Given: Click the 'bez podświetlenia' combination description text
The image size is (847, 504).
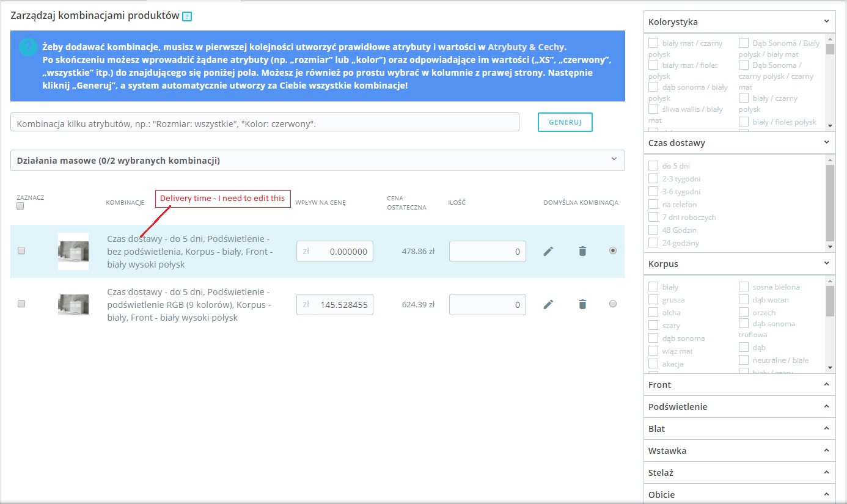Looking at the screenshot, I should click(190, 252).
